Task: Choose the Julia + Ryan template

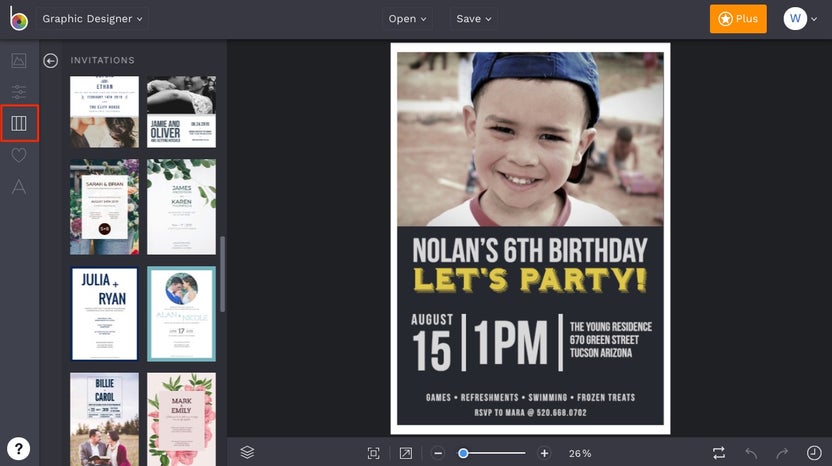Action: point(105,314)
